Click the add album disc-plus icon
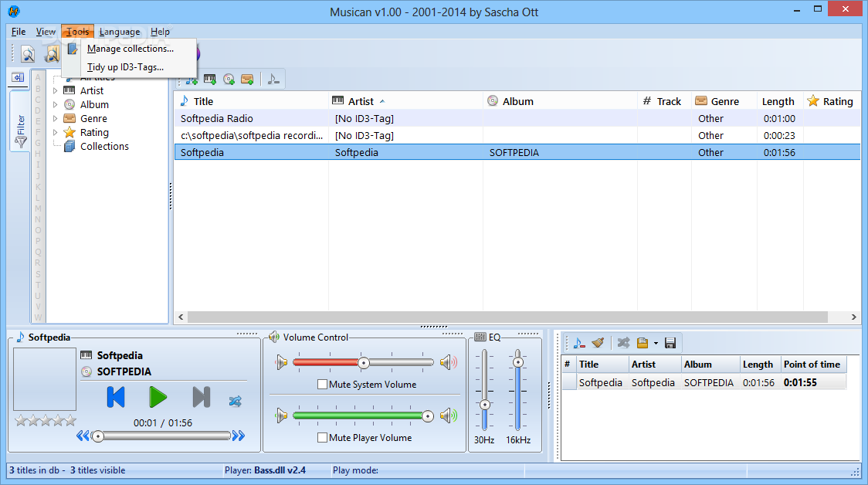 [x=229, y=80]
